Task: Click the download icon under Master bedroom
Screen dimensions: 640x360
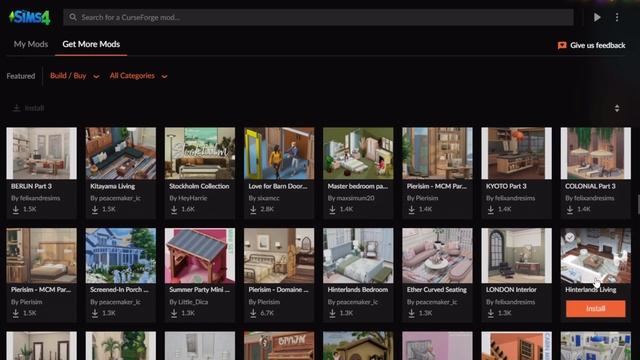Action: tap(332, 209)
